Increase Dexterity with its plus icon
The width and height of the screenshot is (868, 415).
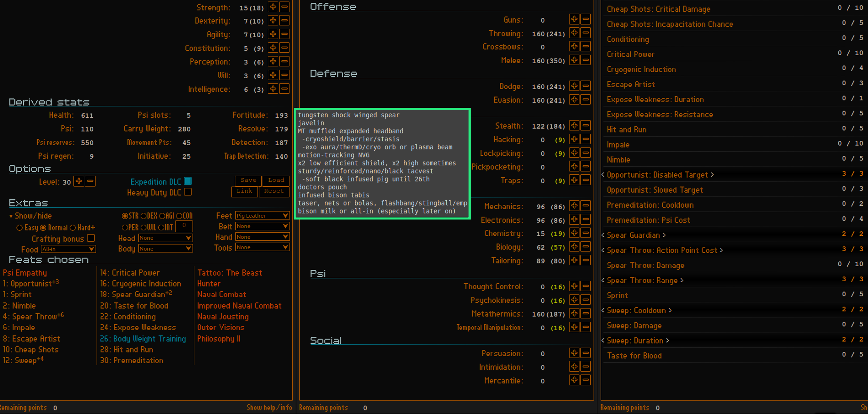coord(273,21)
